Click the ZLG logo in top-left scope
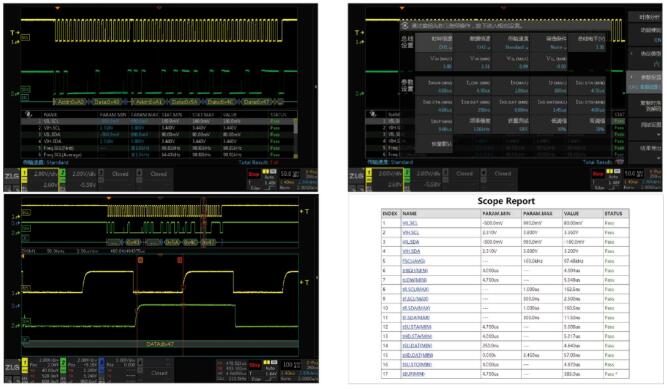The width and height of the screenshot is (667, 389). pyautogui.click(x=12, y=176)
